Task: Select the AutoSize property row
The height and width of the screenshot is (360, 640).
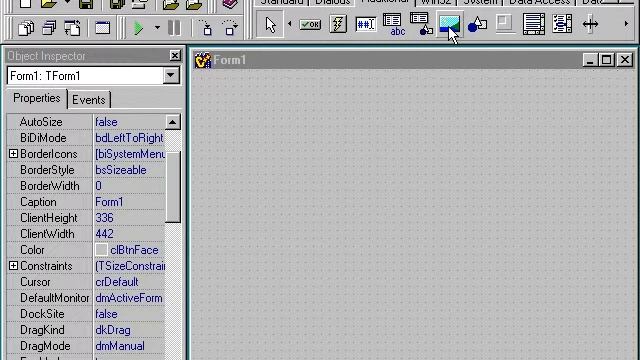Action: tap(86, 122)
